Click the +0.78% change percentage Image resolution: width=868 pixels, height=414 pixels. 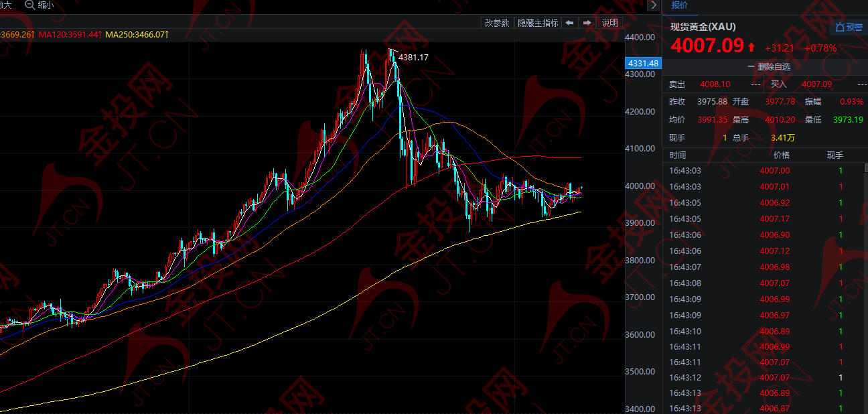(820, 48)
